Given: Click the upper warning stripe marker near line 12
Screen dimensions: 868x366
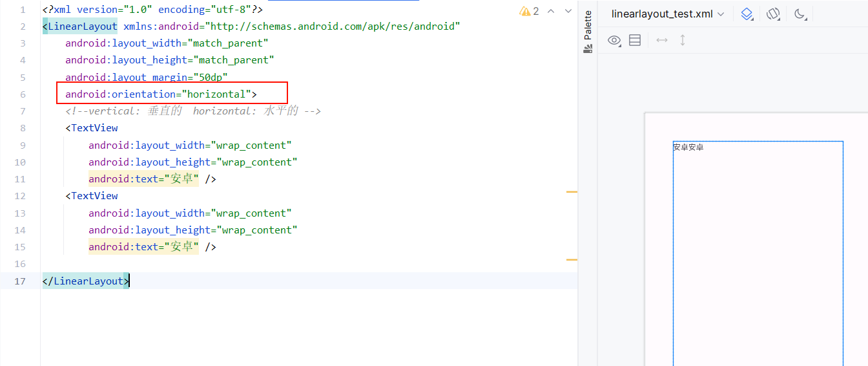Looking at the screenshot, I should point(572,192).
